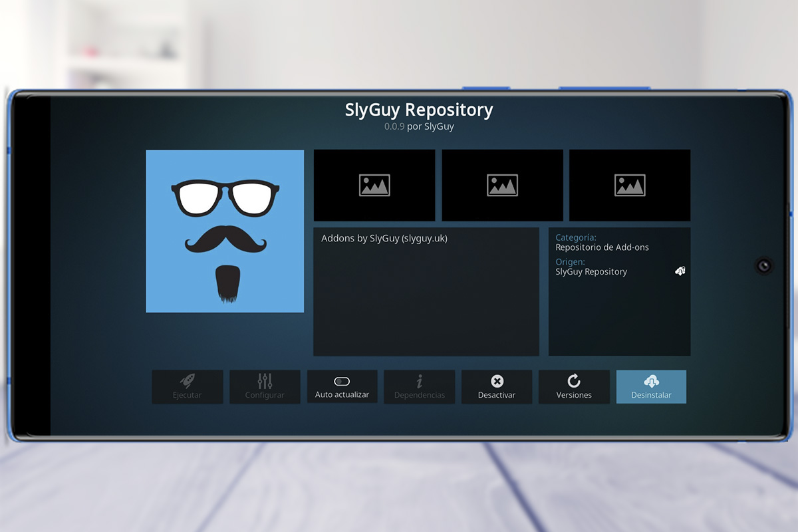
Task: Click the 'Origen:' label
Action: click(x=571, y=262)
